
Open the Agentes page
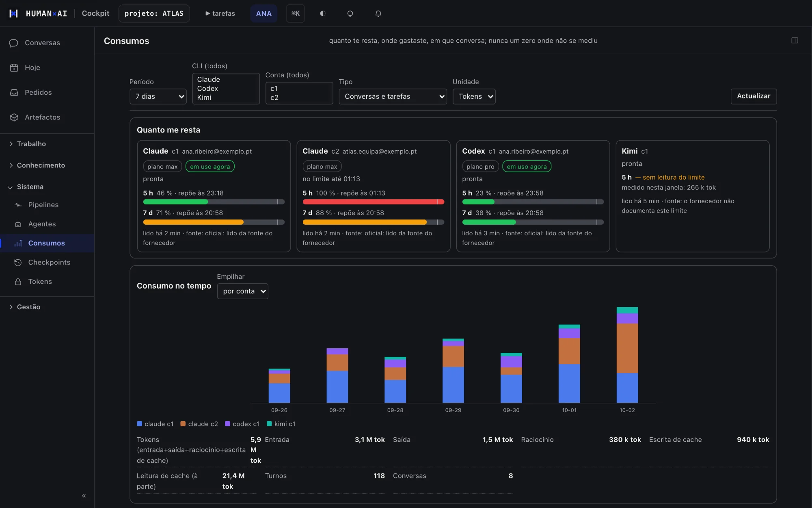[x=47, y=224]
